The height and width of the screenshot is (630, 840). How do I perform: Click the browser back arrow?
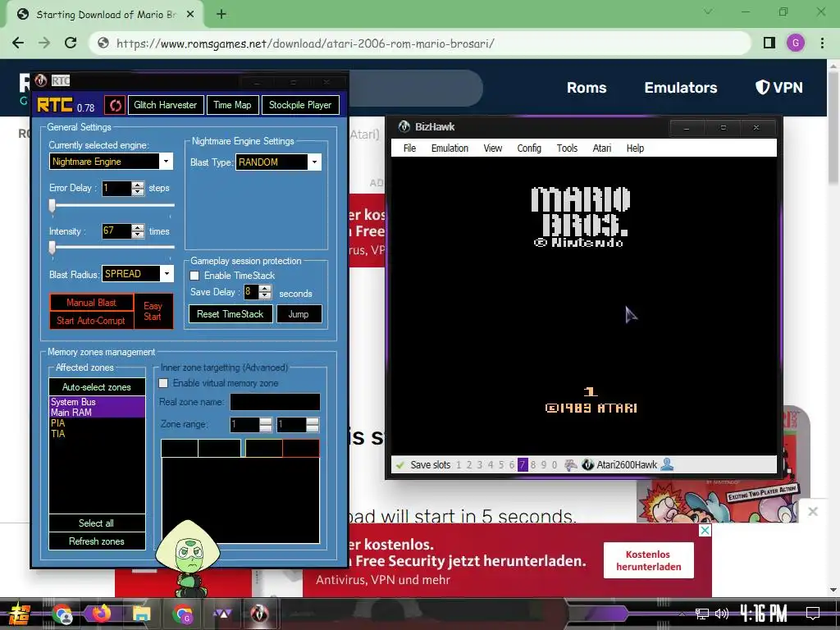[18, 43]
